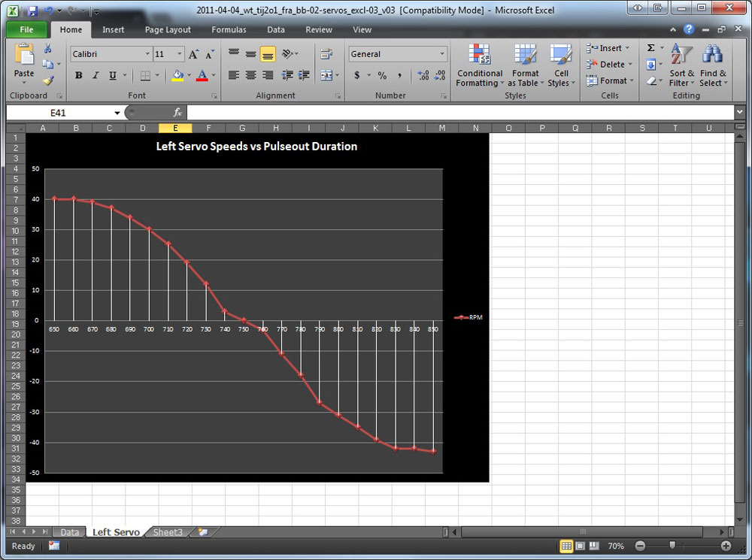752x560 pixels.
Task: Expand the Cell Styles gallery
Action: click(x=561, y=65)
